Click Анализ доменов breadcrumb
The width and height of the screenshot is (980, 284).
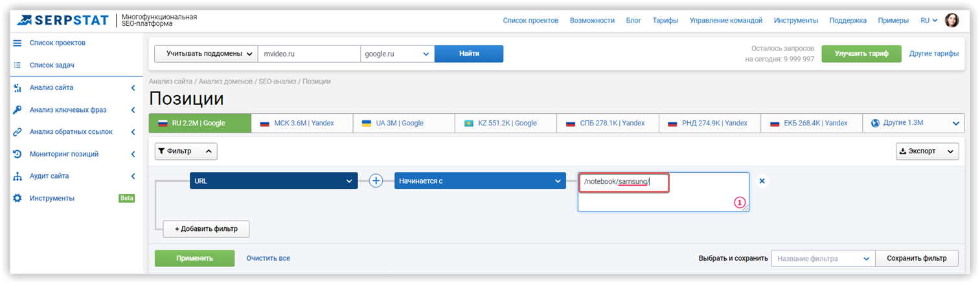(x=226, y=82)
